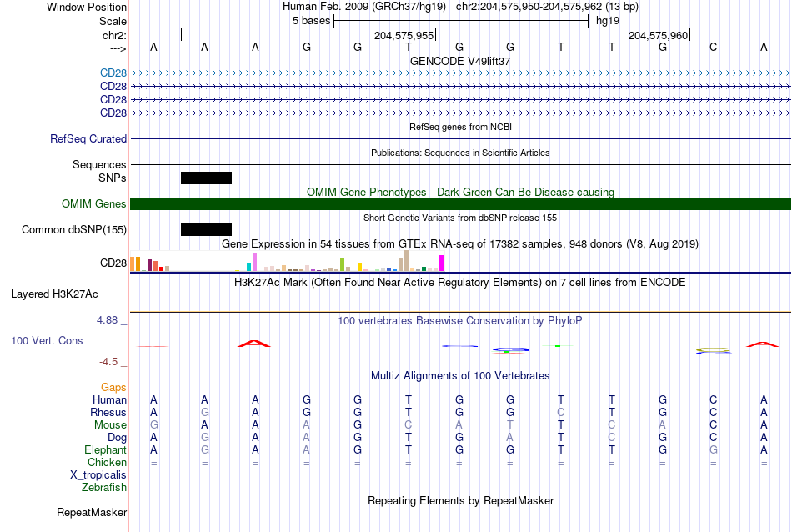792x532 pixels.
Task: Click Gene Expression in 54 tissues title
Action: pyautogui.click(x=460, y=244)
